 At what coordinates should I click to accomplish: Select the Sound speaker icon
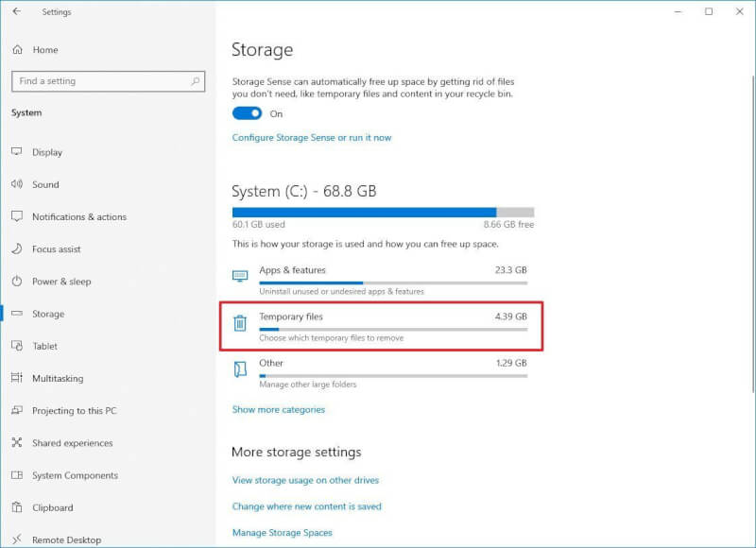pyautogui.click(x=17, y=184)
